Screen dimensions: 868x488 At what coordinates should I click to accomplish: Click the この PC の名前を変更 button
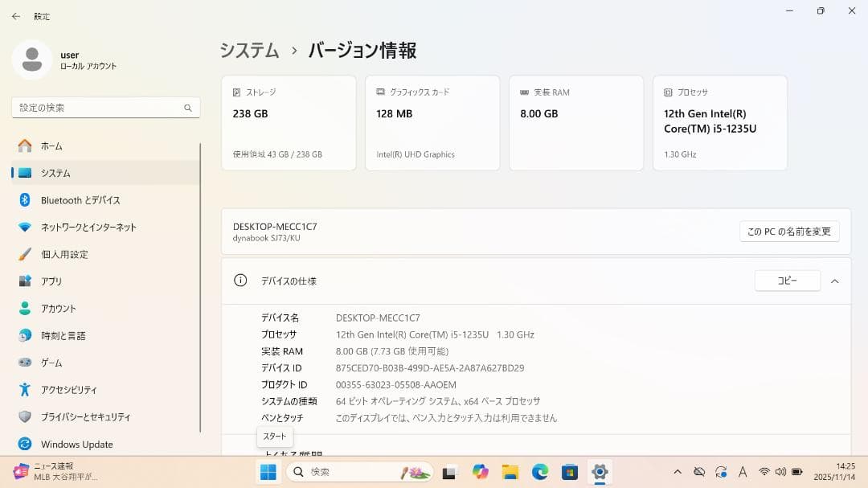[x=789, y=231]
